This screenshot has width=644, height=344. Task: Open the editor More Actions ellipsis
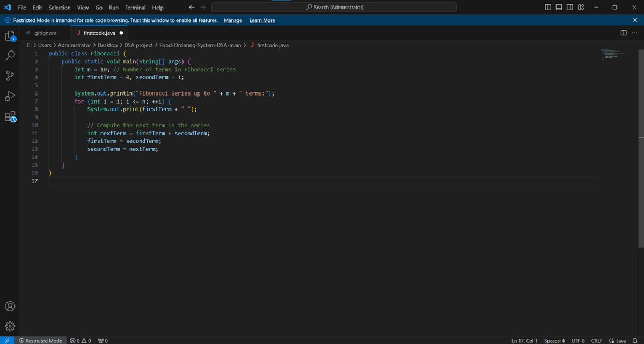pos(634,33)
